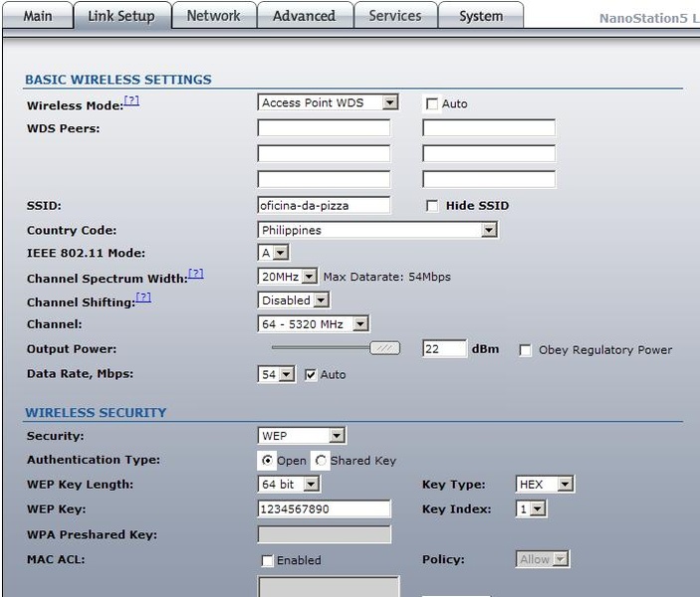The image size is (700, 597).
Task: Switch to the System tab
Action: click(481, 16)
